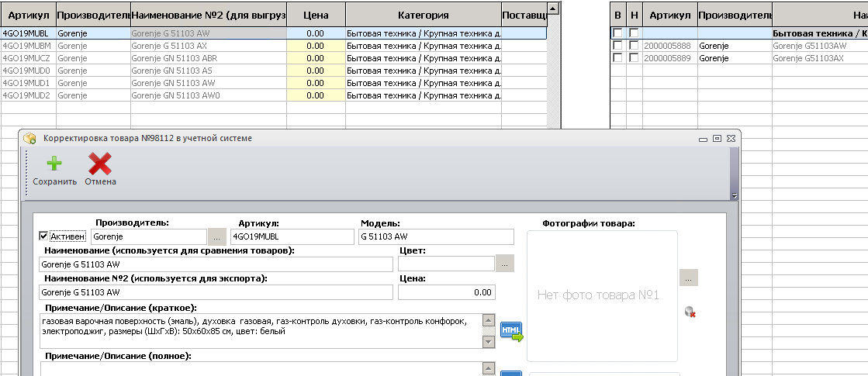Click the red X Отмена icon

[x=100, y=164]
